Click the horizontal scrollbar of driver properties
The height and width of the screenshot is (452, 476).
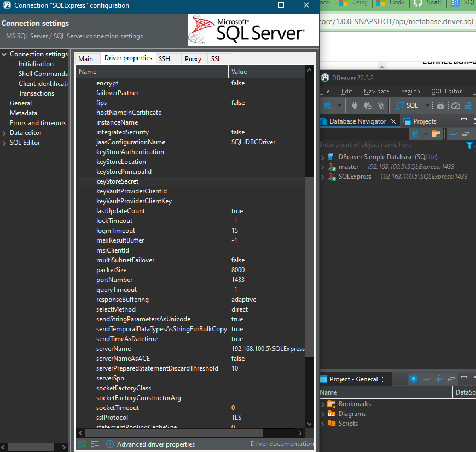174,433
